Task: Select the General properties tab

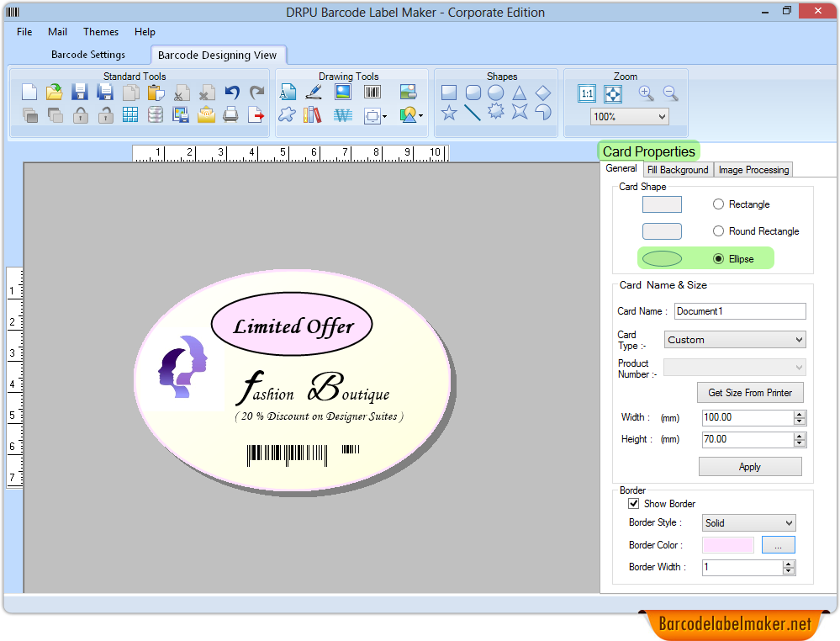Action: [621, 168]
